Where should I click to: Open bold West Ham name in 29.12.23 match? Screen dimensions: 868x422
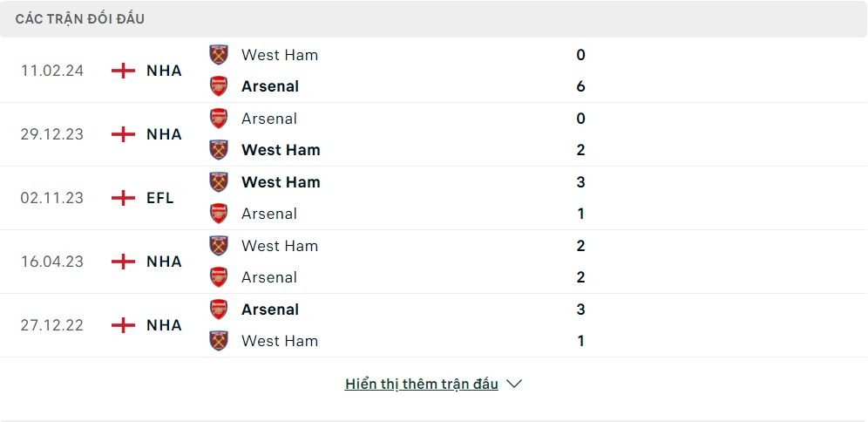(281, 150)
